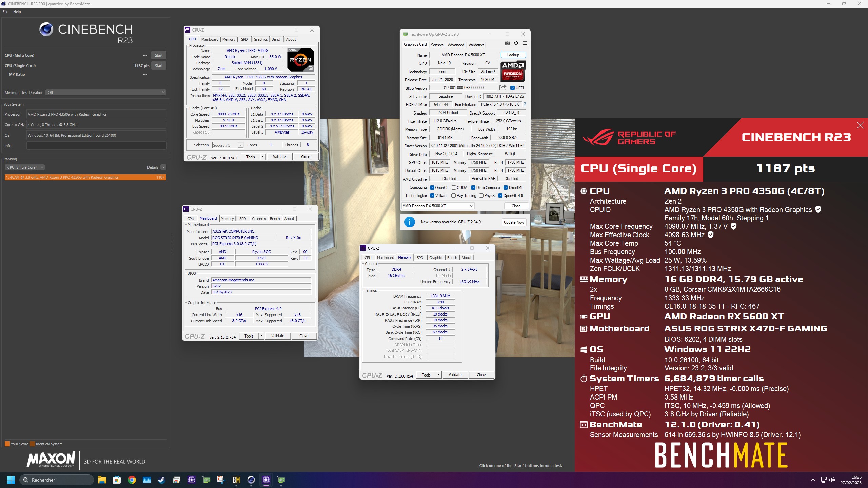
Task: Click the shield icon beside CPUID in BenchMate
Action: pyautogui.click(x=818, y=209)
